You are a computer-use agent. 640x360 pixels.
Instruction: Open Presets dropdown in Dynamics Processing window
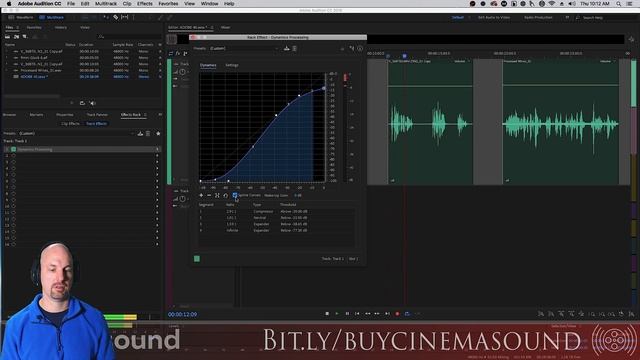[x=244, y=48]
